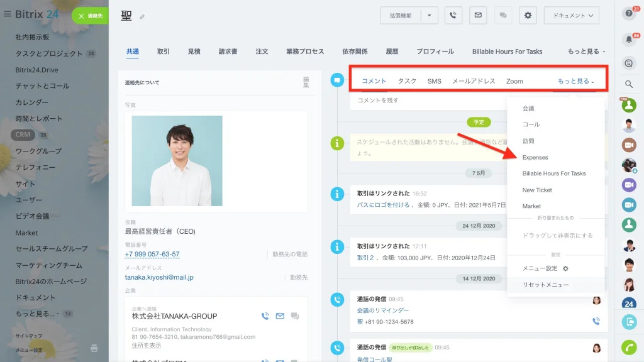
Task: Open the hamburger main menu
Action: click(x=8, y=14)
